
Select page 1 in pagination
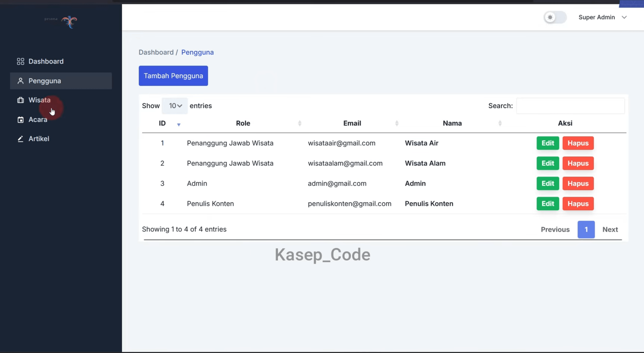tap(586, 230)
